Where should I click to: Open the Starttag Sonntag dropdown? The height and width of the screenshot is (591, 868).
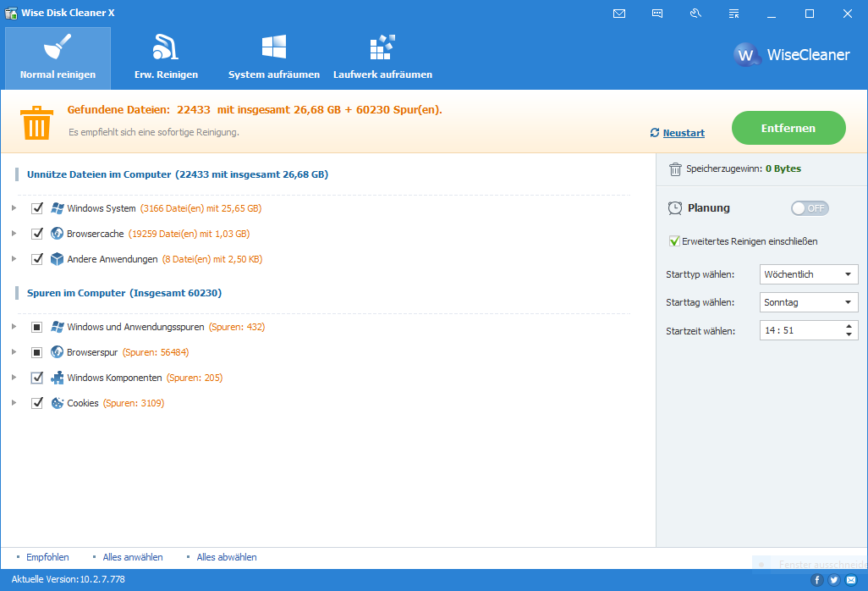[809, 302]
